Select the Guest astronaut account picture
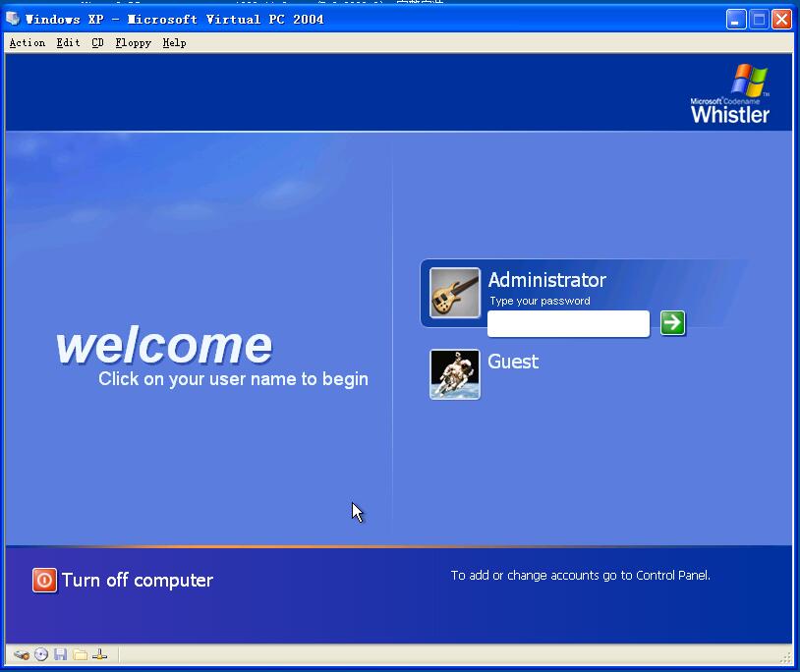 point(455,374)
